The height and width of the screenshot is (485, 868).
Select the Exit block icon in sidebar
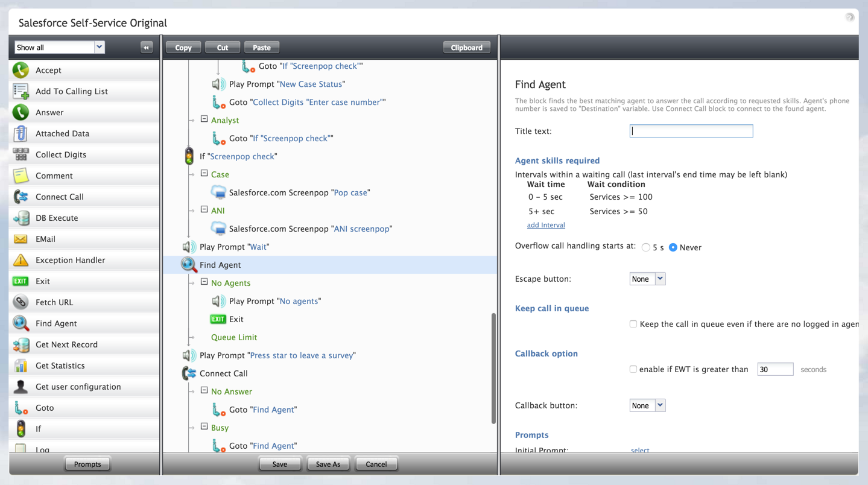(21, 281)
